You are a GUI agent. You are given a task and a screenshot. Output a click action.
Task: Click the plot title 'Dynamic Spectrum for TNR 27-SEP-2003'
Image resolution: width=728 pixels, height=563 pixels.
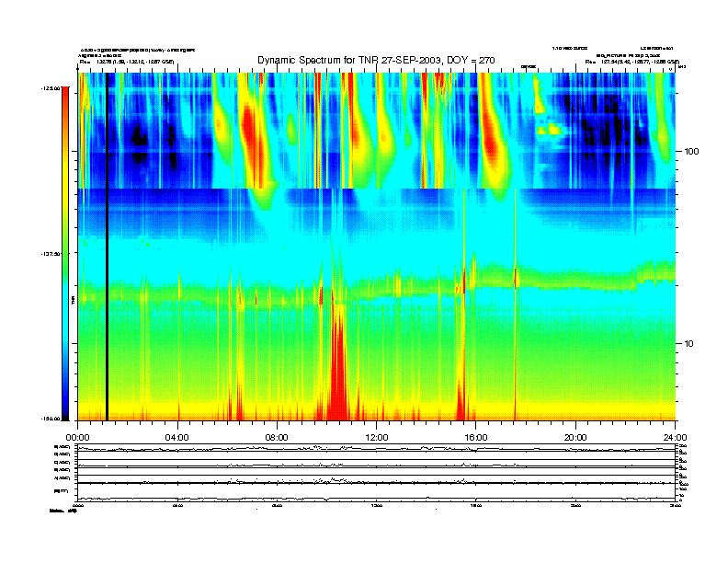pyautogui.click(x=349, y=61)
